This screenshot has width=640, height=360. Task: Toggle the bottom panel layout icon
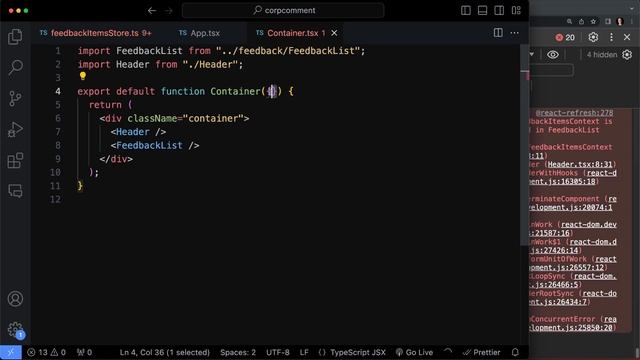pyautogui.click(x=482, y=11)
